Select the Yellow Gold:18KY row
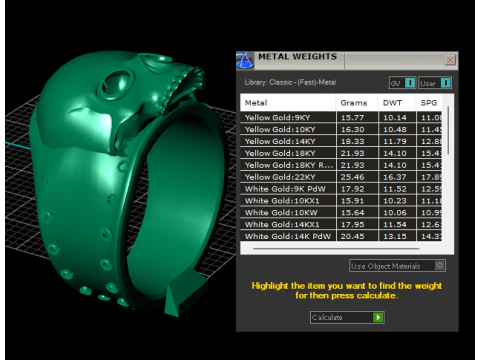This screenshot has width=480, height=360. pos(341,153)
